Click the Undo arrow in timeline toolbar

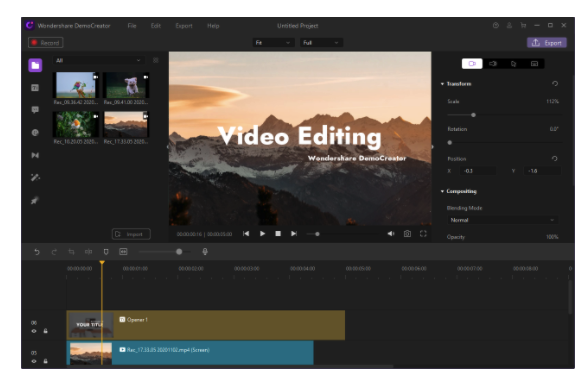pyautogui.click(x=37, y=252)
